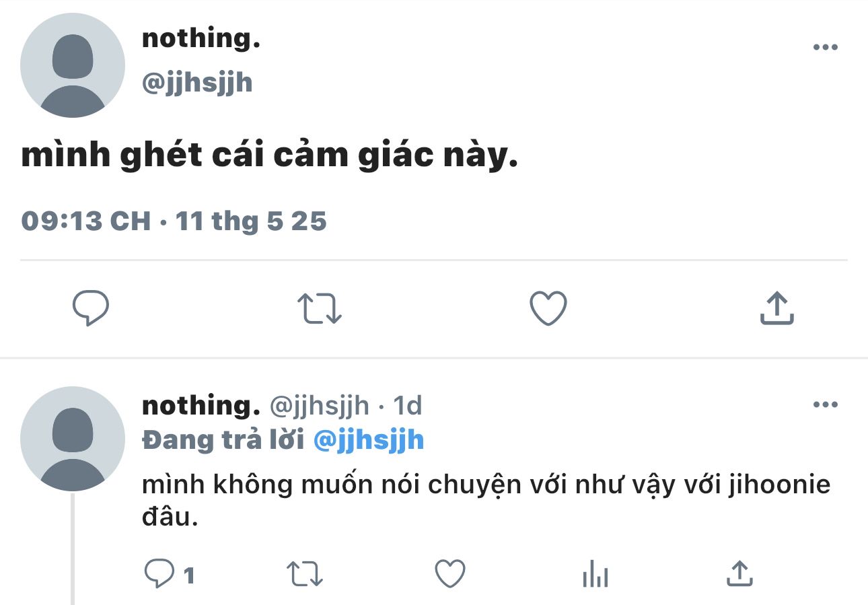Viewport: 868px width, 605px height.
Task: Reply to the main tweet
Action: (90, 309)
